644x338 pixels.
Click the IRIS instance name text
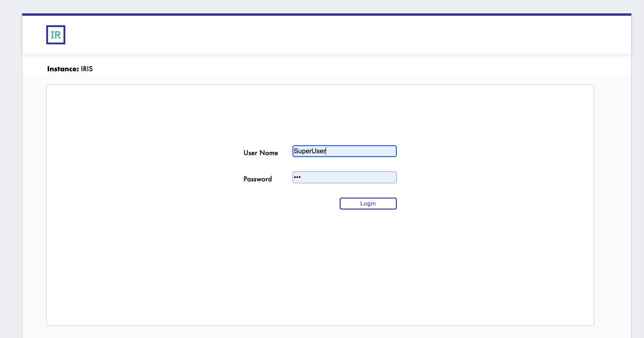click(x=87, y=69)
